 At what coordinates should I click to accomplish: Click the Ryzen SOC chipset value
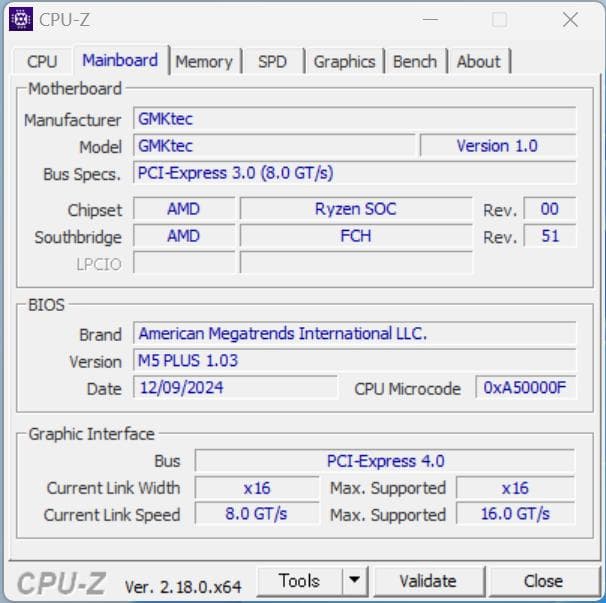(x=356, y=209)
